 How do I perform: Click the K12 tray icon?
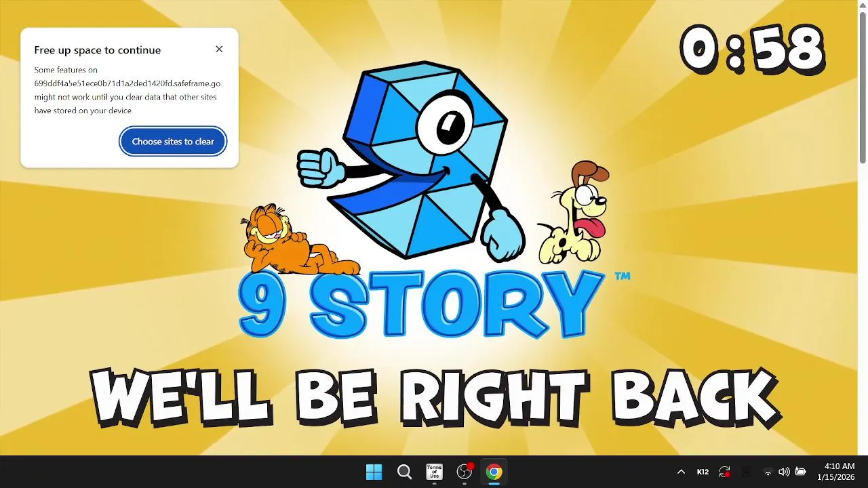[703, 472]
